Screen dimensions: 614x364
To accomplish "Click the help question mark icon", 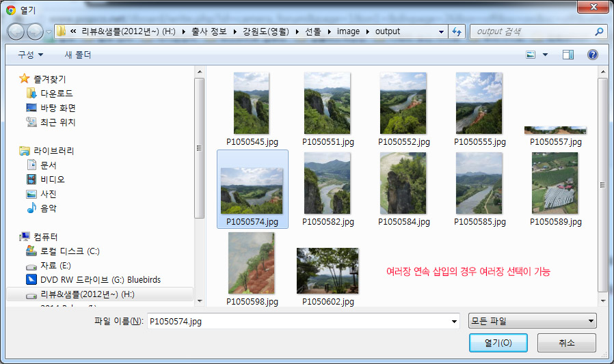I will coord(593,55).
